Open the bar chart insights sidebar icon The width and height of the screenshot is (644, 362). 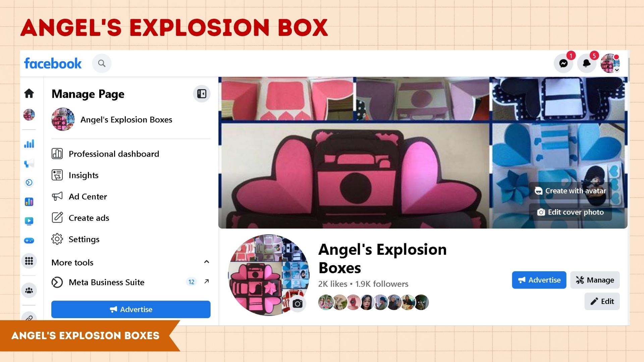(29, 144)
